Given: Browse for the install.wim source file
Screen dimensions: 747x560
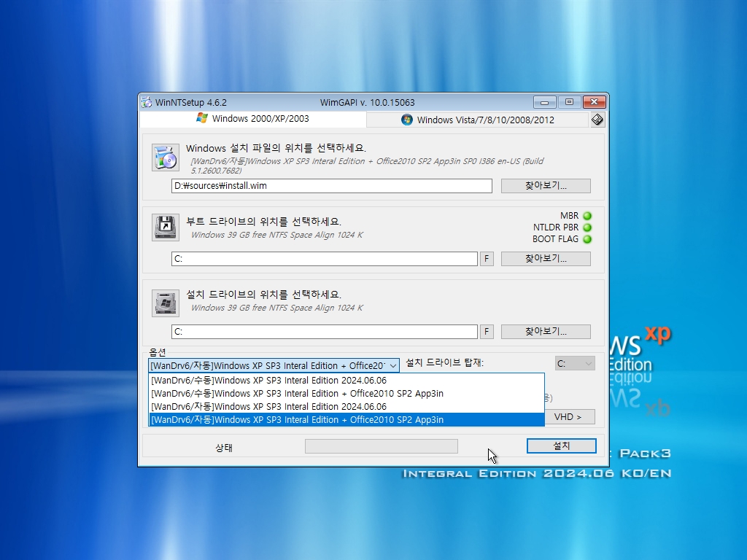Looking at the screenshot, I should 546,186.
